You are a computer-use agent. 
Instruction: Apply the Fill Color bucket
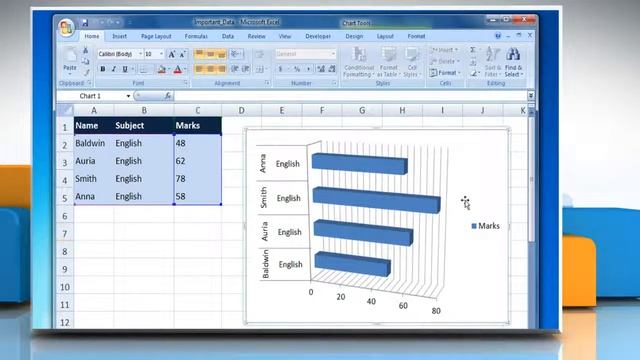pyautogui.click(x=162, y=69)
